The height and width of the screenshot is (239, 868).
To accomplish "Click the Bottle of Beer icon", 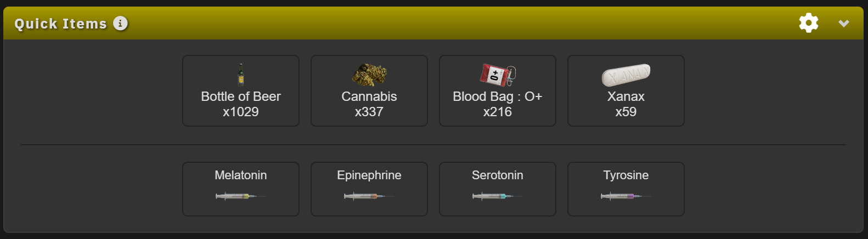I will tap(241, 75).
